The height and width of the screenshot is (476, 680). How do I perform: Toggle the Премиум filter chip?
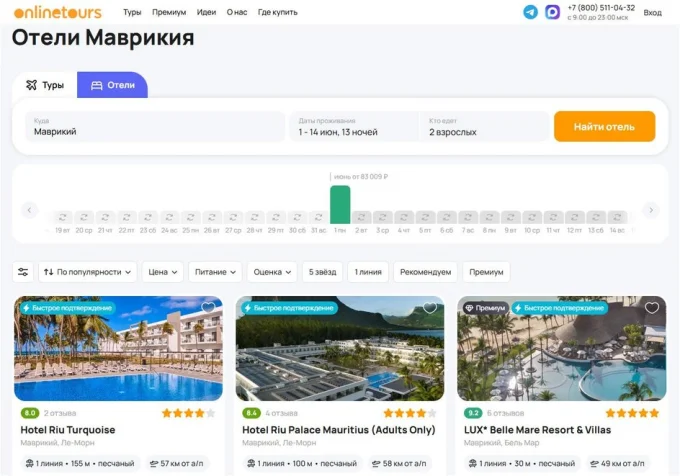tap(486, 272)
